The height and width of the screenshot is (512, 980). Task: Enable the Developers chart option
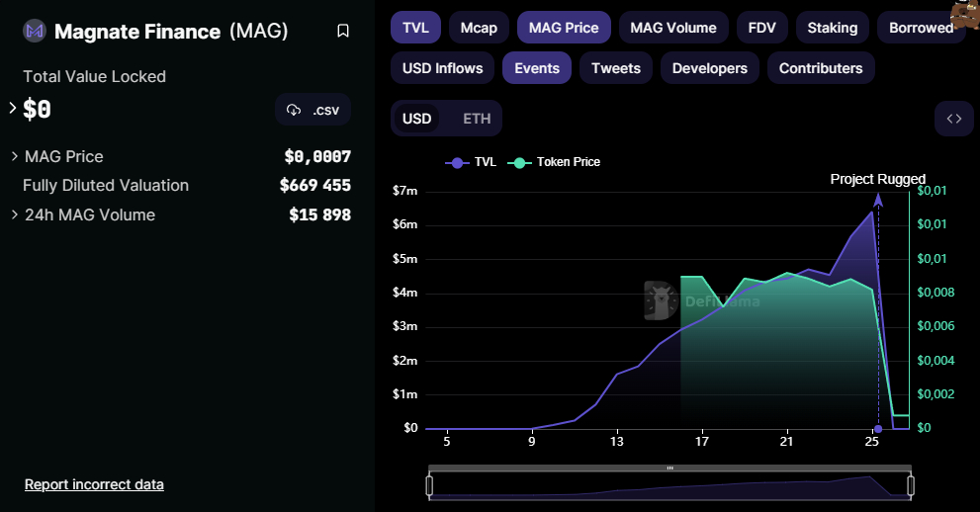710,68
